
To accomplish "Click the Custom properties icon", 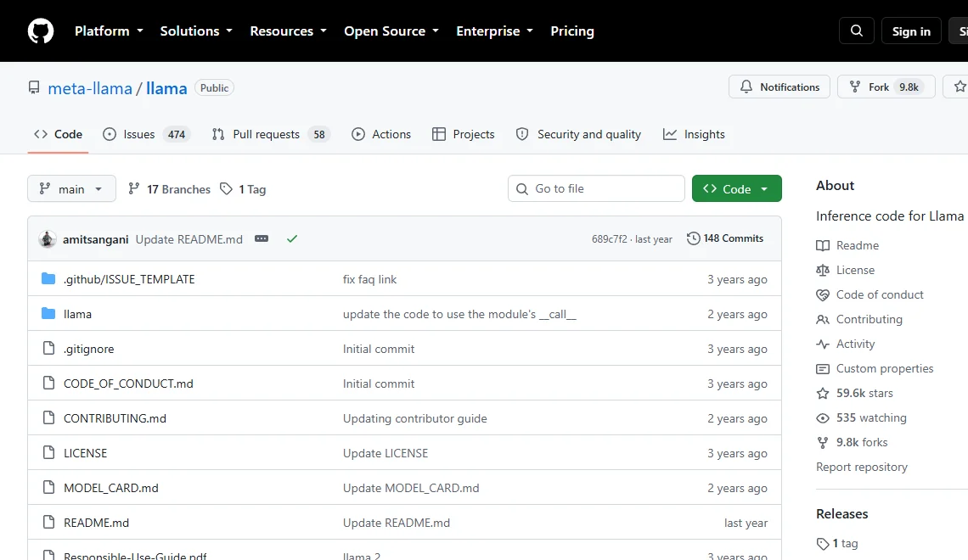I will point(822,369).
